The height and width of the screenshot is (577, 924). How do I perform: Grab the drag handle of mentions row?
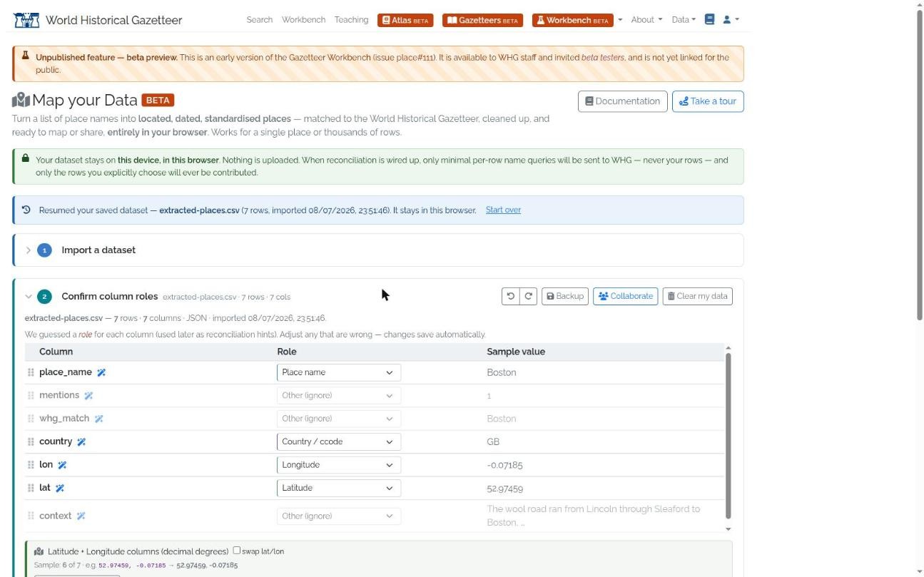[x=31, y=395]
